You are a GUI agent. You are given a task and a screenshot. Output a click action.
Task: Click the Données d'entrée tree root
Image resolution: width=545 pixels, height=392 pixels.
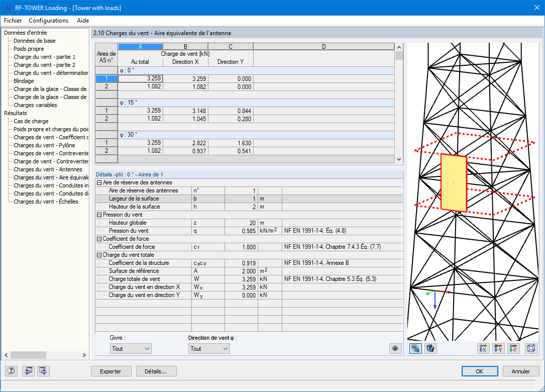(x=26, y=33)
